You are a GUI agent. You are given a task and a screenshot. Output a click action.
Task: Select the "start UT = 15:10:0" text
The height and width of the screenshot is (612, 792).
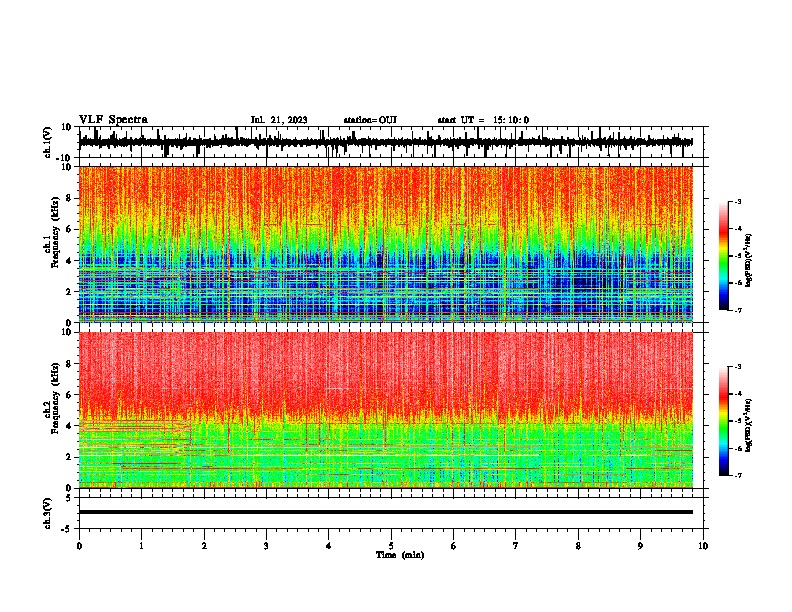483,120
